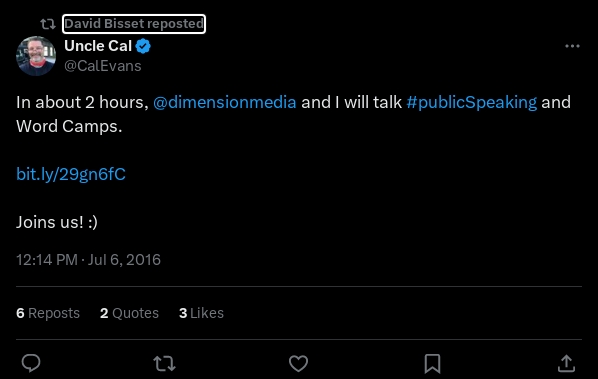Image resolution: width=598 pixels, height=379 pixels.
Task: Repost this tweet using the bottom repost icon
Action: (164, 363)
